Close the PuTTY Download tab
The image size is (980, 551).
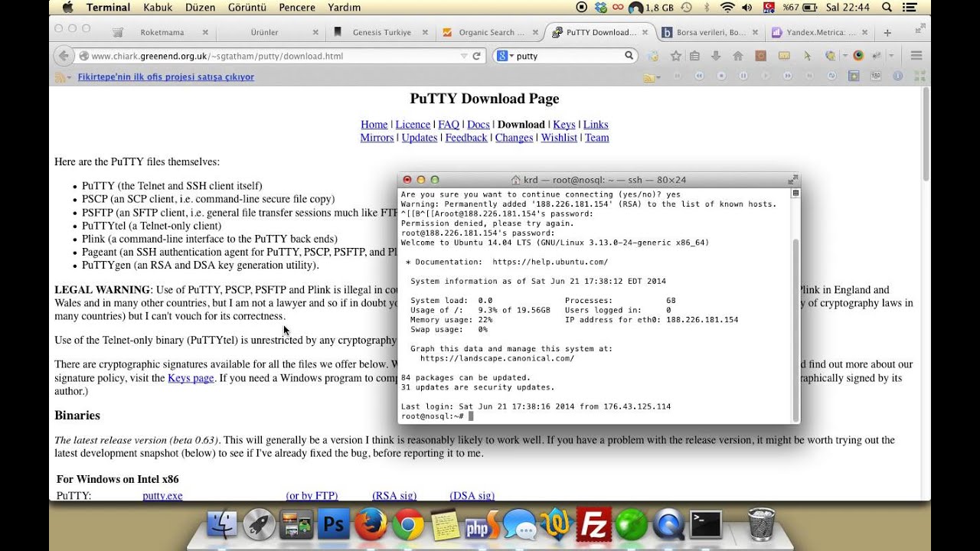click(645, 33)
